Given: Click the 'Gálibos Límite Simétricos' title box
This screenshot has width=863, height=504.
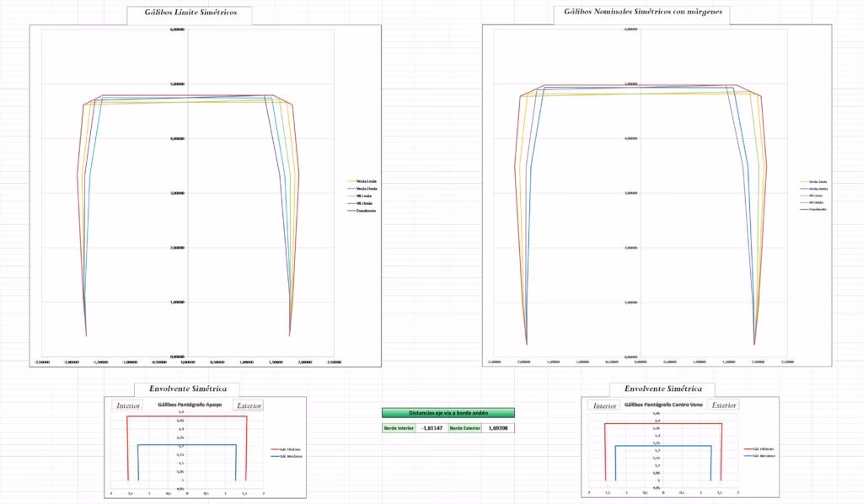Looking at the screenshot, I should [x=190, y=13].
